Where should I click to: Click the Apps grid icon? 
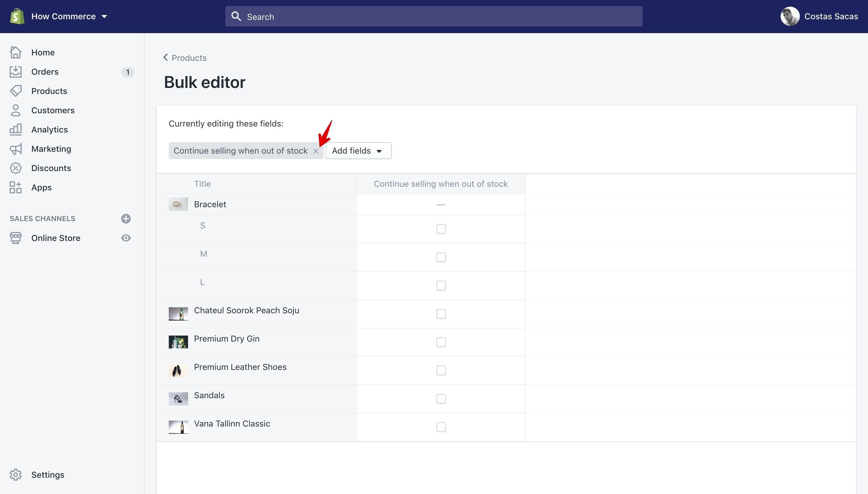coord(16,187)
